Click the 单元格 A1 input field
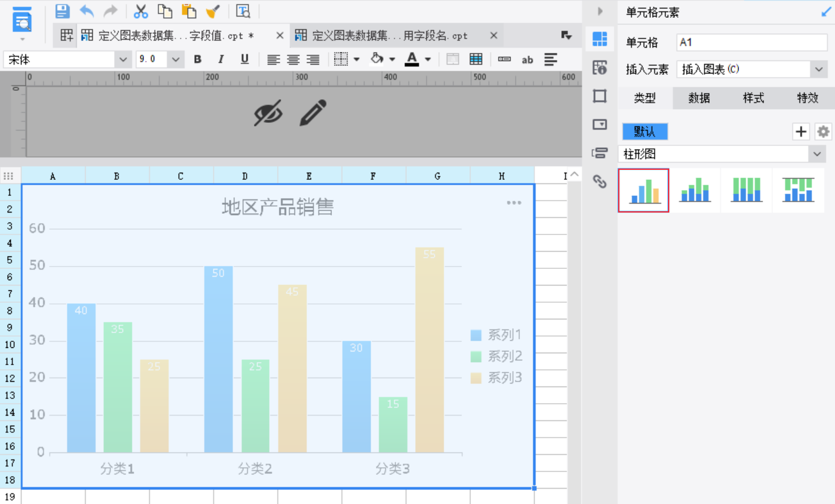 (x=752, y=42)
